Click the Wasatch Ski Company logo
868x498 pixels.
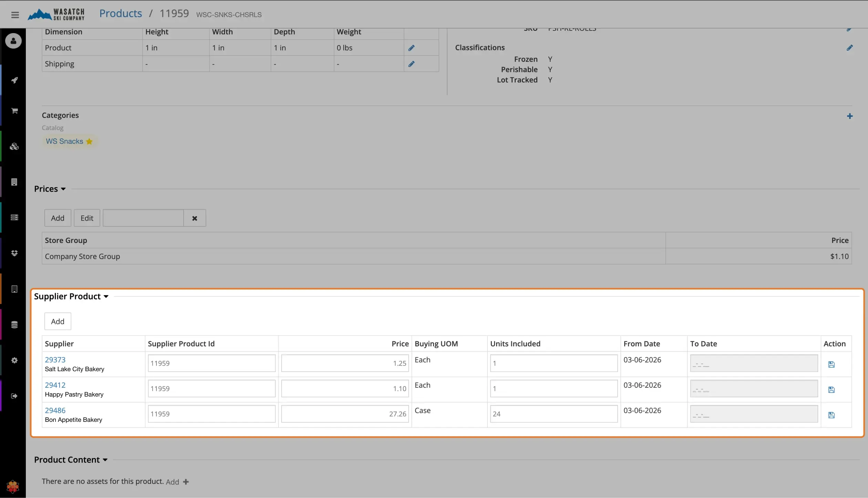56,14
